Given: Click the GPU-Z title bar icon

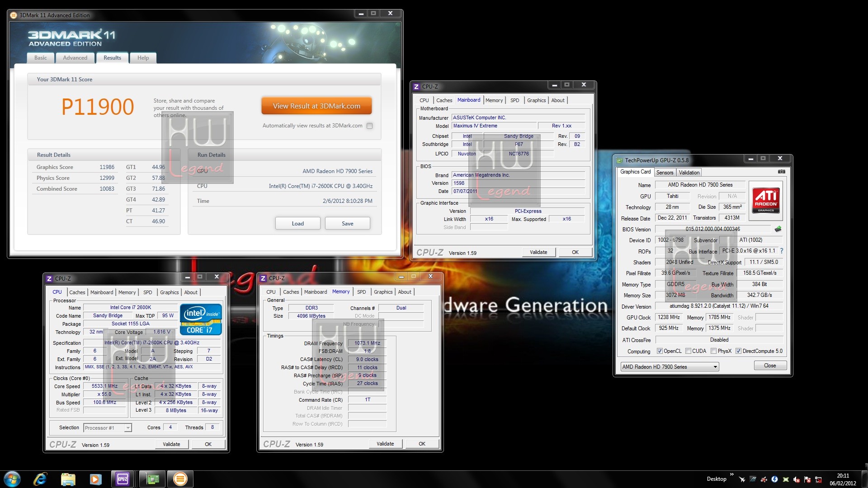Looking at the screenshot, I should [619, 160].
